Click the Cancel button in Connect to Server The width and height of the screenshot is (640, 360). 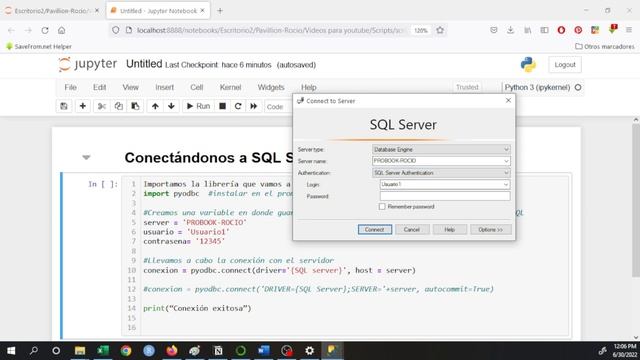click(x=412, y=229)
